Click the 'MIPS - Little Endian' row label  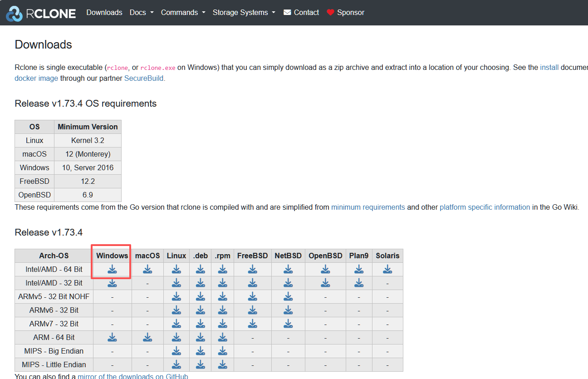(54, 365)
